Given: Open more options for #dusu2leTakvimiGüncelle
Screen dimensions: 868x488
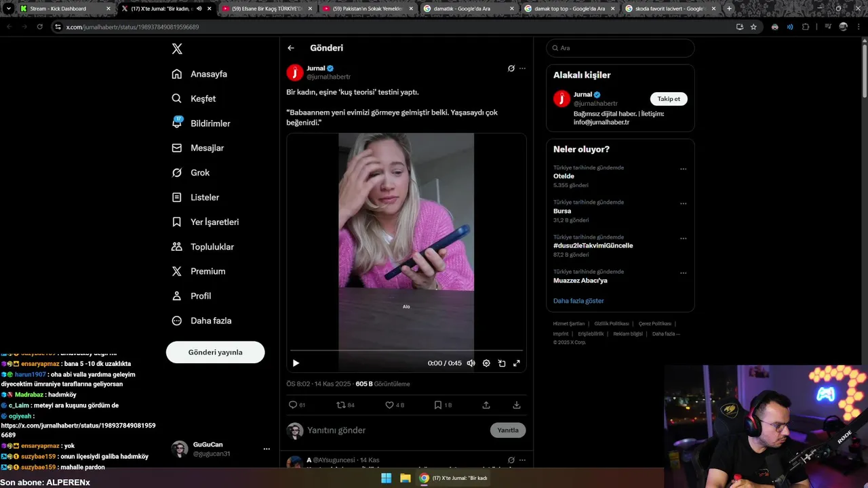Looking at the screenshot, I should pyautogui.click(x=683, y=239).
